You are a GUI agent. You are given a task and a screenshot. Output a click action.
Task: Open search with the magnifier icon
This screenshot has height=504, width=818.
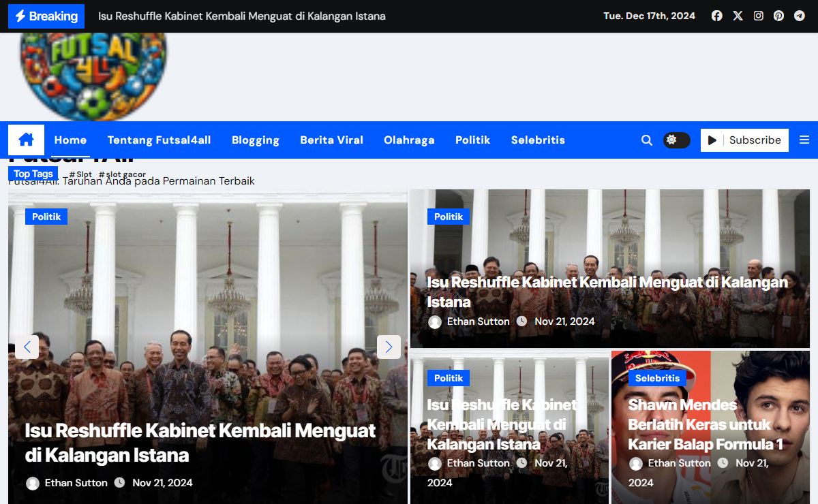(x=647, y=140)
